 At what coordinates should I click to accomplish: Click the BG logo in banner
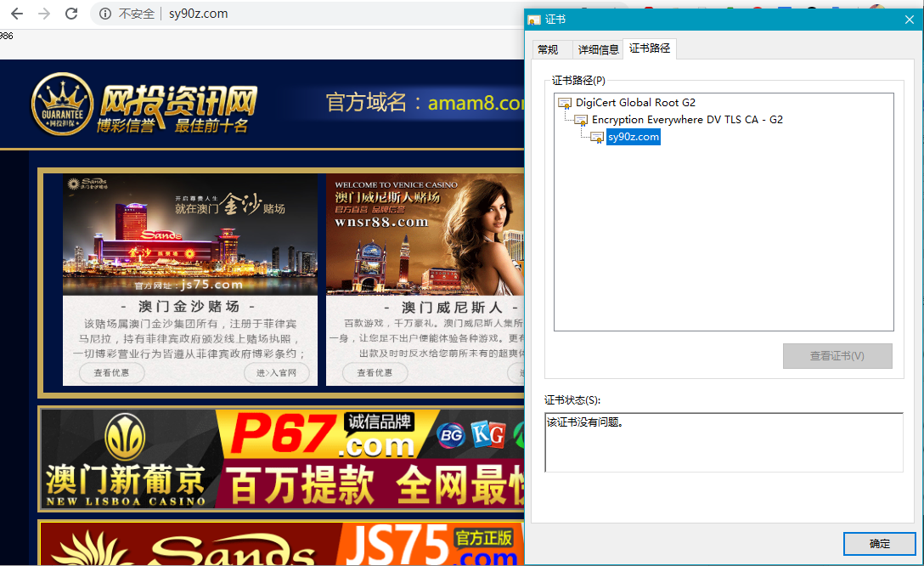point(452,436)
